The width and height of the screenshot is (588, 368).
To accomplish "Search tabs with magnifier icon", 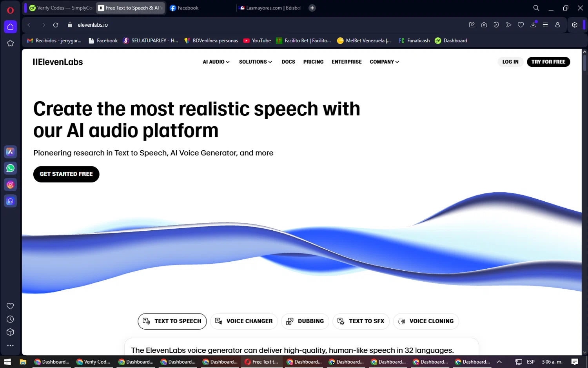I will [x=536, y=8].
